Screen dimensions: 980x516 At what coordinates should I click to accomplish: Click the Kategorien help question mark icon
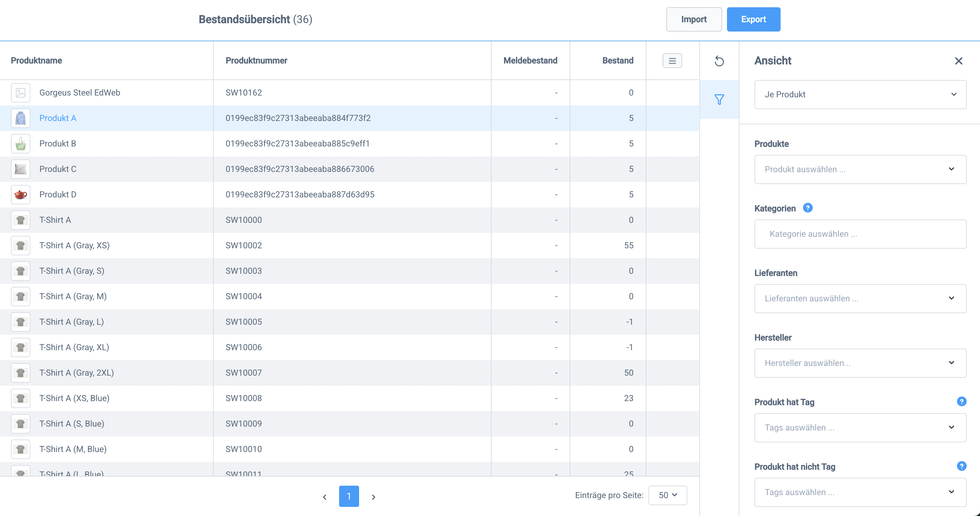click(x=808, y=208)
